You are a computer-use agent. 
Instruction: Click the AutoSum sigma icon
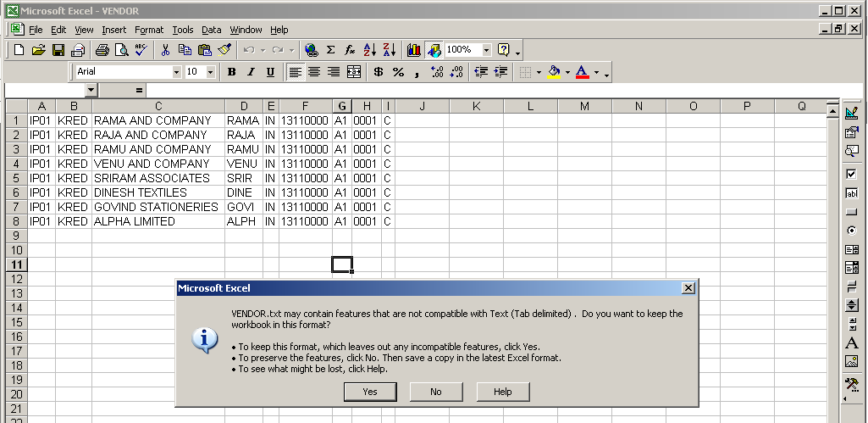pyautogui.click(x=330, y=50)
